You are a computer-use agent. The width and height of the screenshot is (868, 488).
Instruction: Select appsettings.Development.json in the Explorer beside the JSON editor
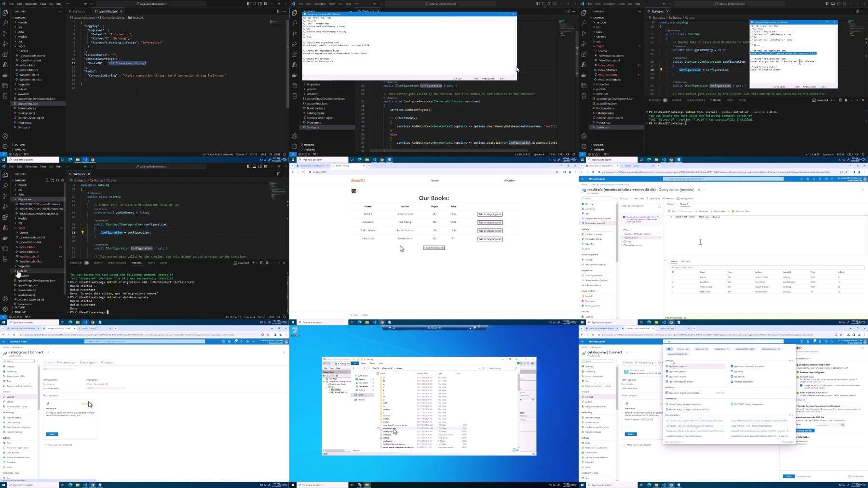point(36,99)
